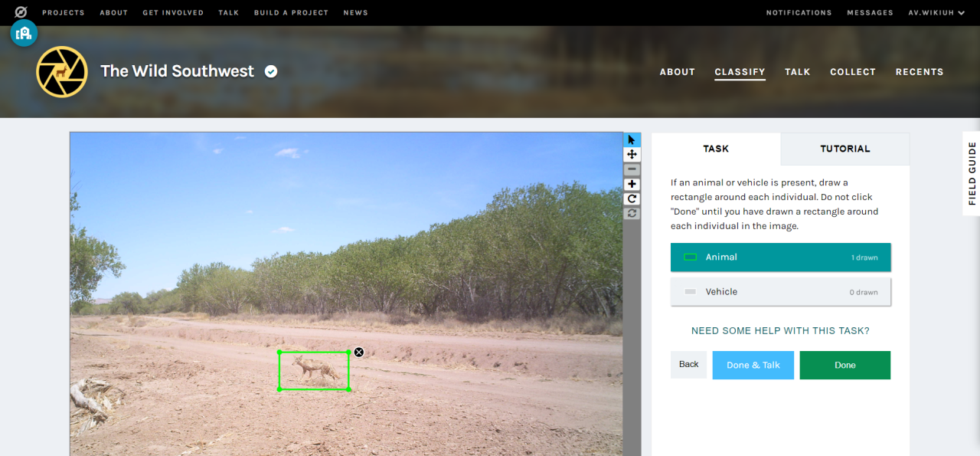Open the top bar Talk link
This screenshot has width=980, height=456.
coord(229,13)
